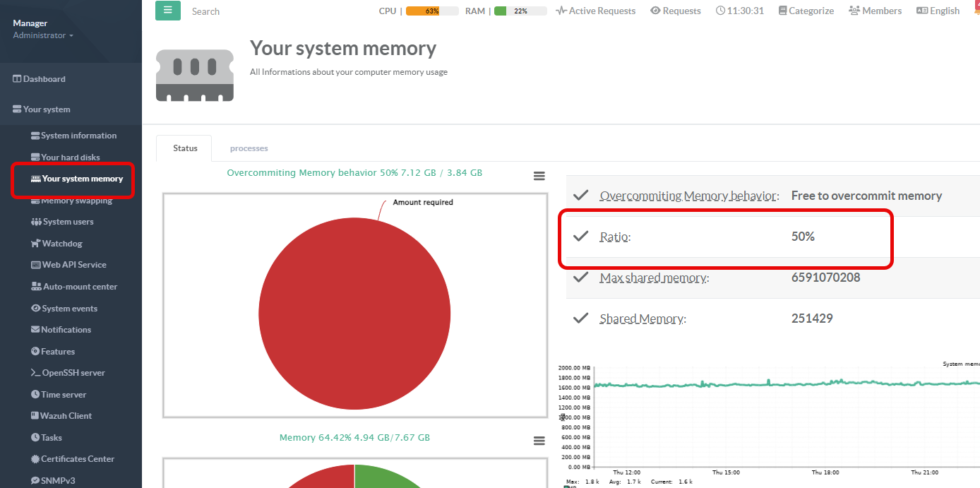Click the Max shared memory label
Viewport: 980px width, 488px height.
tap(654, 278)
